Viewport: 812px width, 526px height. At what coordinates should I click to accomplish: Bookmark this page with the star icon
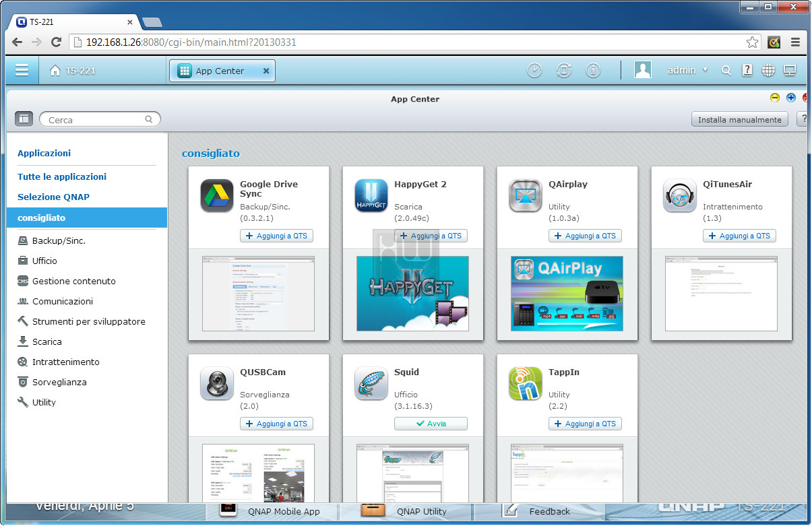click(753, 42)
